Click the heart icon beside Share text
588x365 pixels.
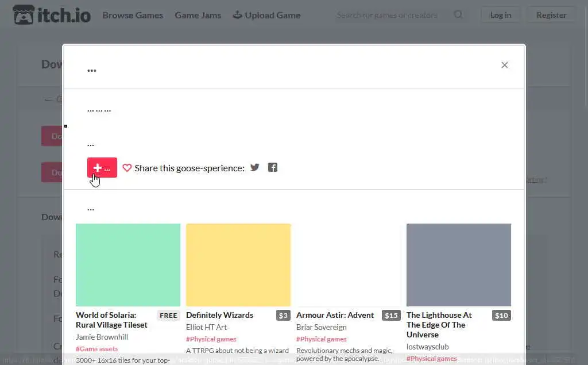pyautogui.click(x=127, y=168)
